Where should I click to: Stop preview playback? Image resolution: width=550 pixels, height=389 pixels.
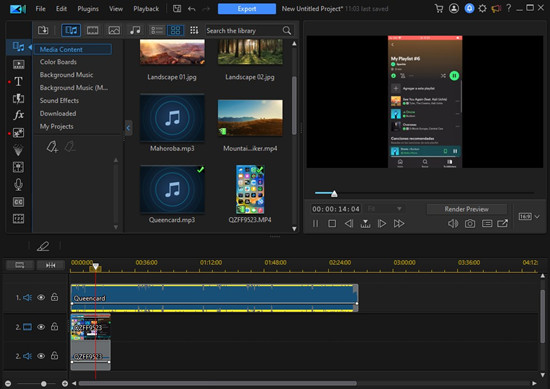coord(332,223)
